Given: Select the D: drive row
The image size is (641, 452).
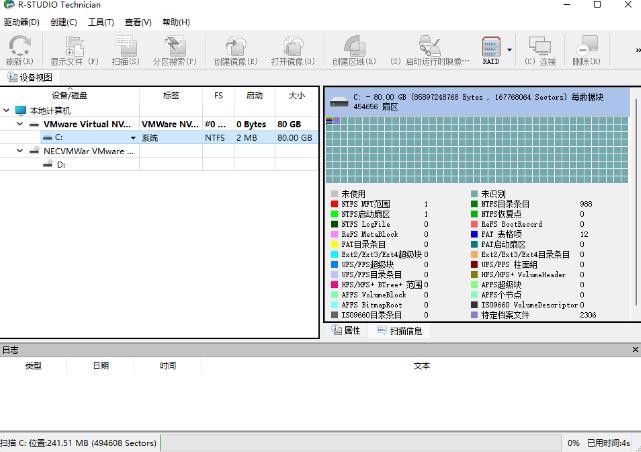Looking at the screenshot, I should click(x=159, y=164).
